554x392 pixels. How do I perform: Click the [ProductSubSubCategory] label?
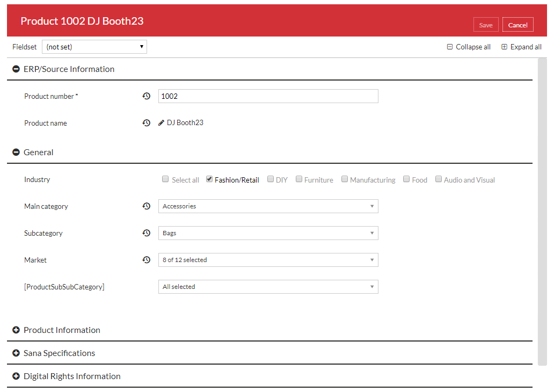64,287
